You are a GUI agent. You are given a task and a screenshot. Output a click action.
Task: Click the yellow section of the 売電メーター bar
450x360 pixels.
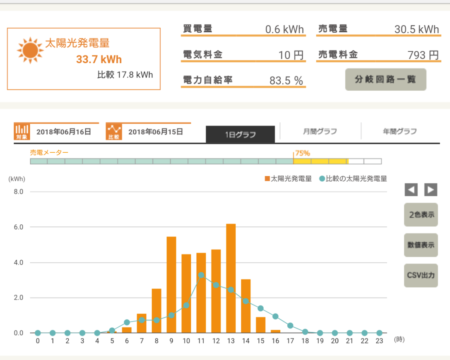[x=321, y=161]
